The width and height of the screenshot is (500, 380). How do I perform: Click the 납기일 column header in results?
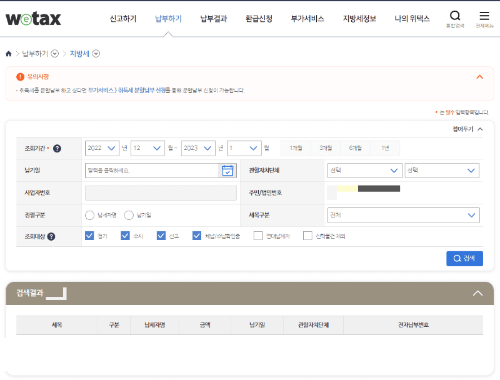257,325
